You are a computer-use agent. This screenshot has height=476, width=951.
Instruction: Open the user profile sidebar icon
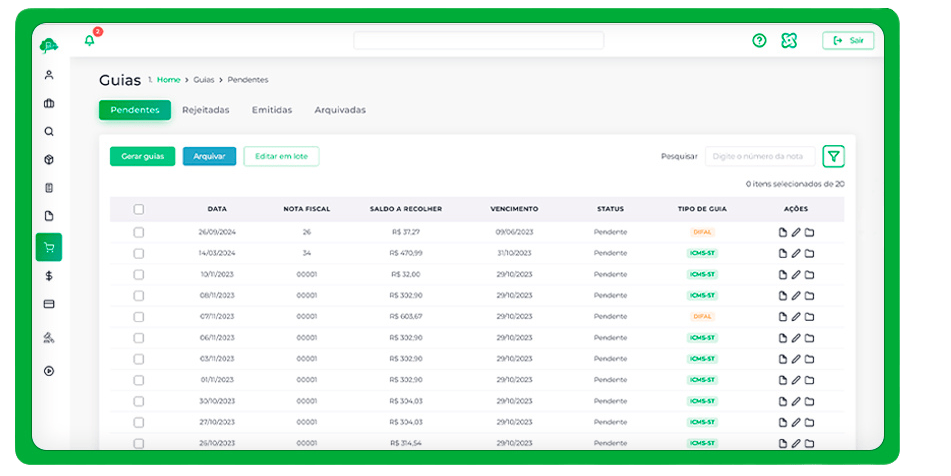pos(49,75)
